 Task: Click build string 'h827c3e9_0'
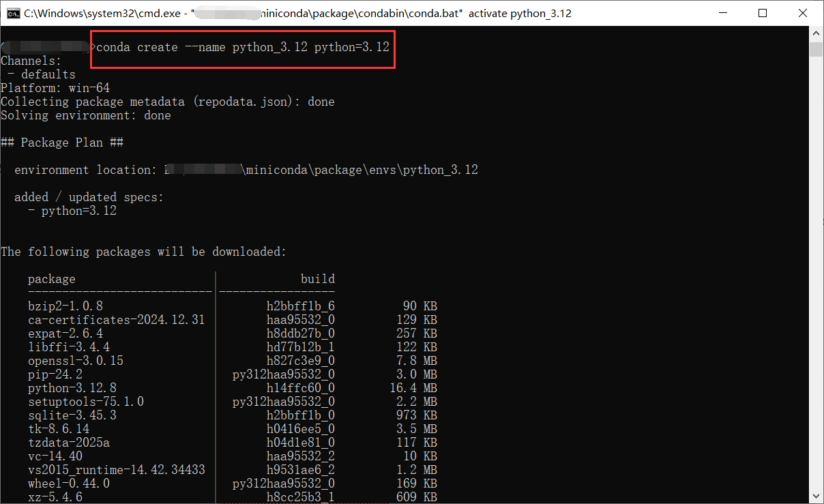301,361
